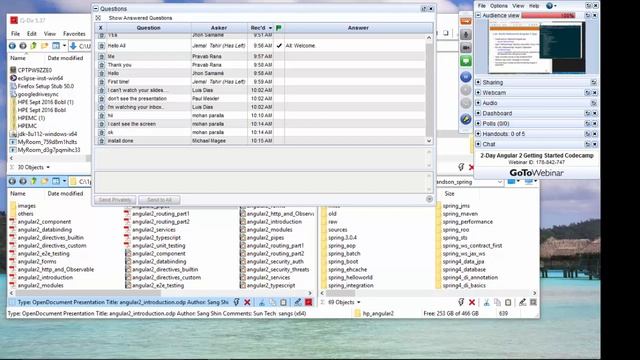Click the Answer column header
Screen dimensions: 640x360
click(358, 28)
